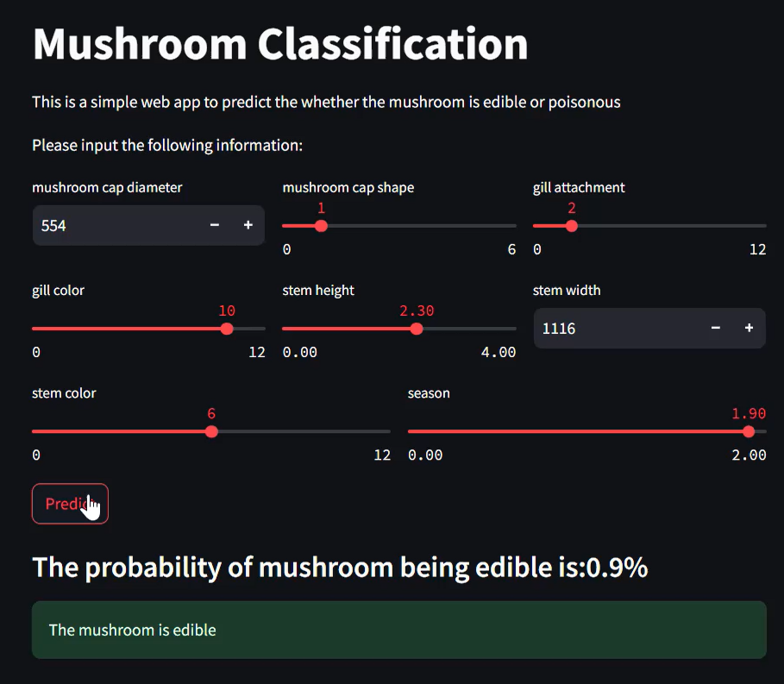
Task: Click the stem height slider handle
Action: pyautogui.click(x=417, y=329)
